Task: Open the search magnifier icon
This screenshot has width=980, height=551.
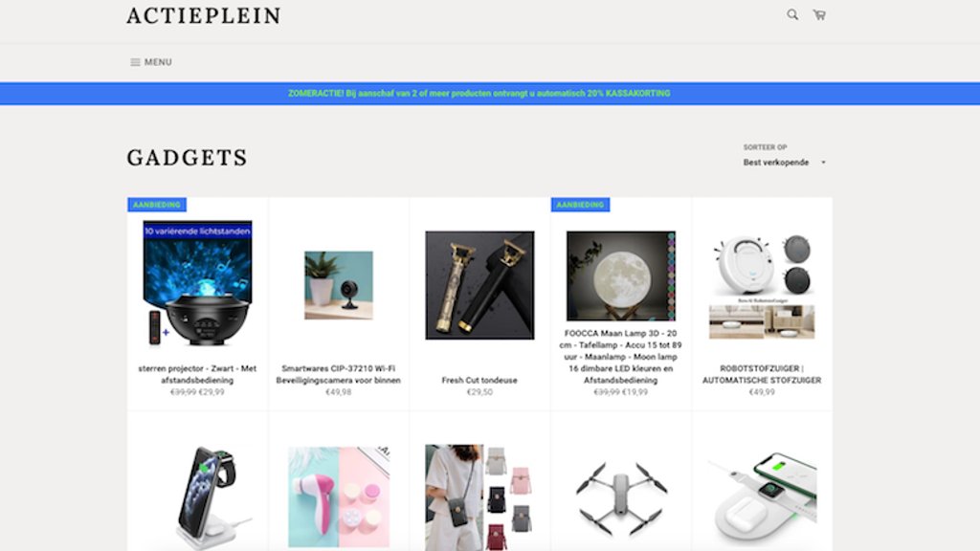Action: point(792,14)
